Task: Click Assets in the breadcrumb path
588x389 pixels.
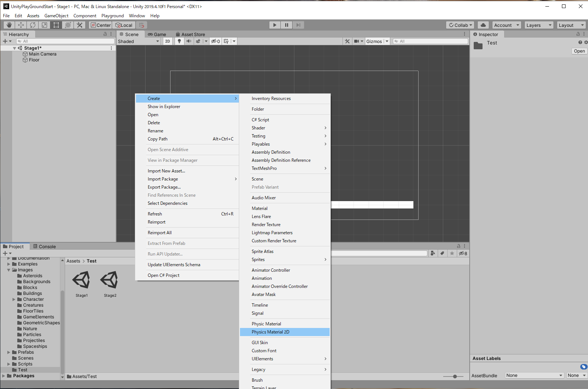Action: click(x=73, y=261)
